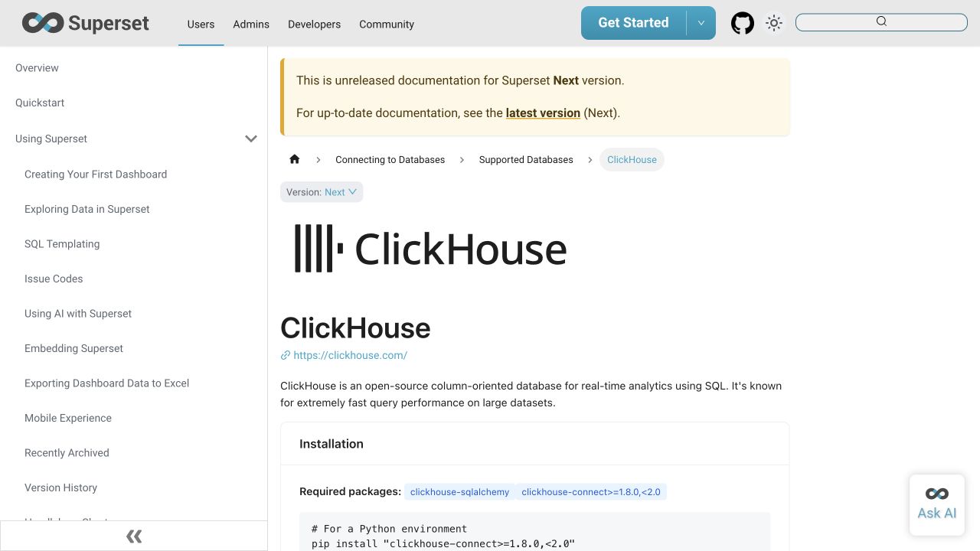
Task: Open the Community nav tab
Action: [387, 24]
